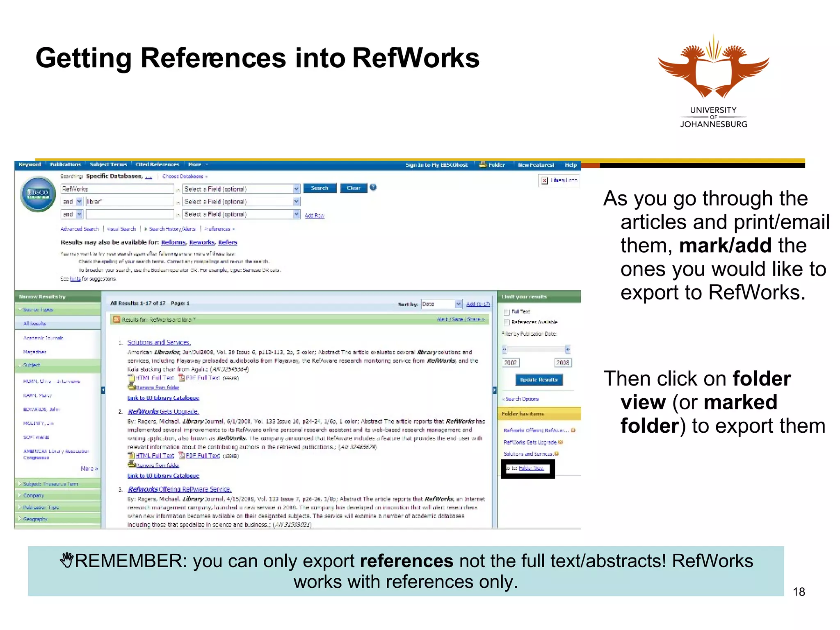The height and width of the screenshot is (630, 840).
Task: Click the publication date slider track
Action: (x=536, y=349)
